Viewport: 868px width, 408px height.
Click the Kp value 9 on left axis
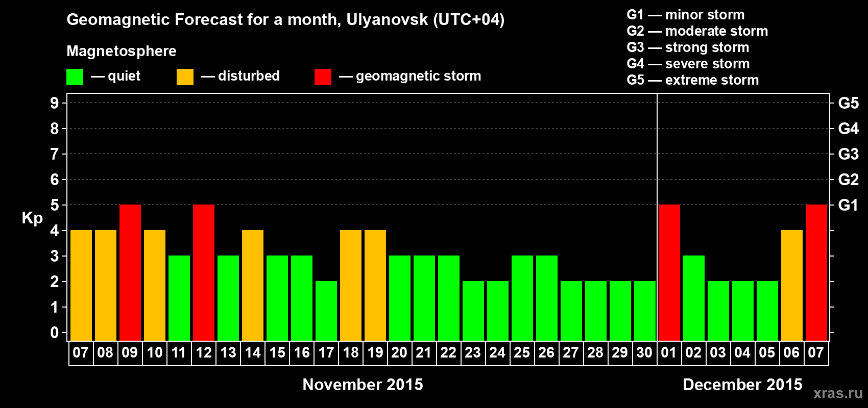(55, 103)
